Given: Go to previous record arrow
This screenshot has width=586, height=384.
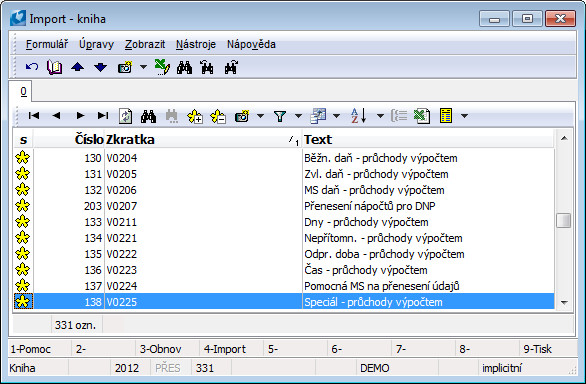Looking at the screenshot, I should [56, 116].
